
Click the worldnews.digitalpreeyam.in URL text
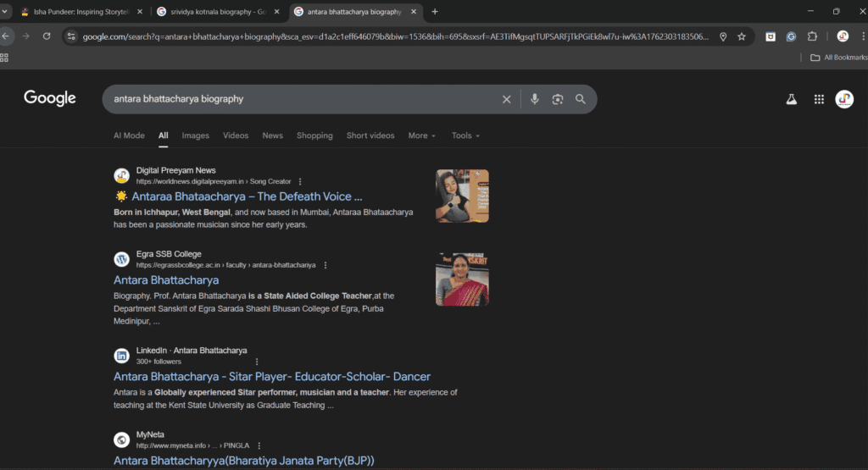point(213,181)
